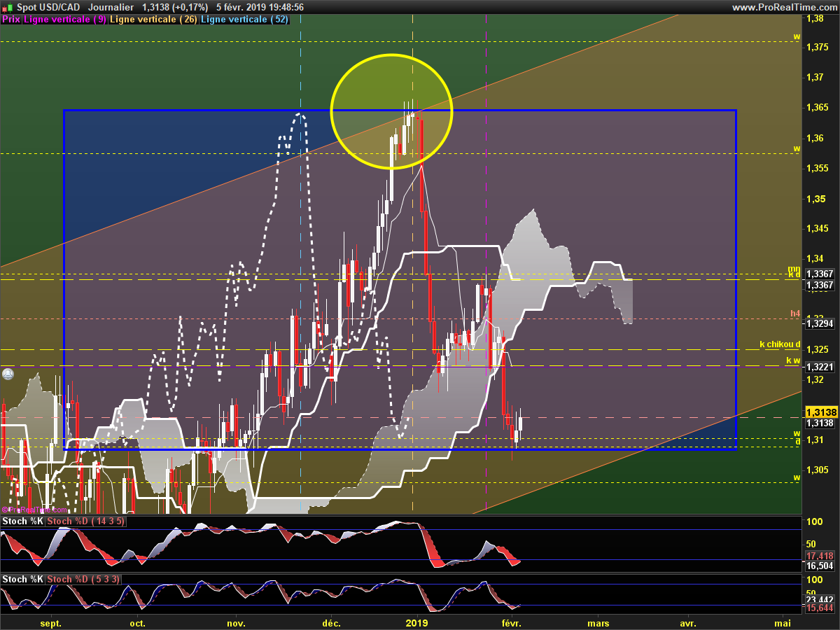Click the candlestick icon beside Spot USD/CAD
This screenshot has width=840, height=630.
coord(8,7)
